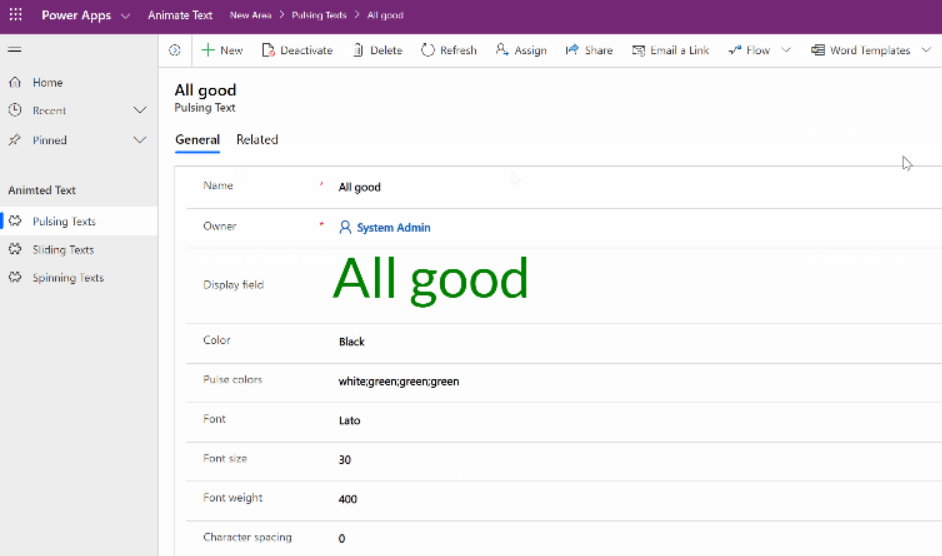This screenshot has width=942, height=556.
Task: Open Power Apps dropdown in header
Action: click(x=126, y=16)
